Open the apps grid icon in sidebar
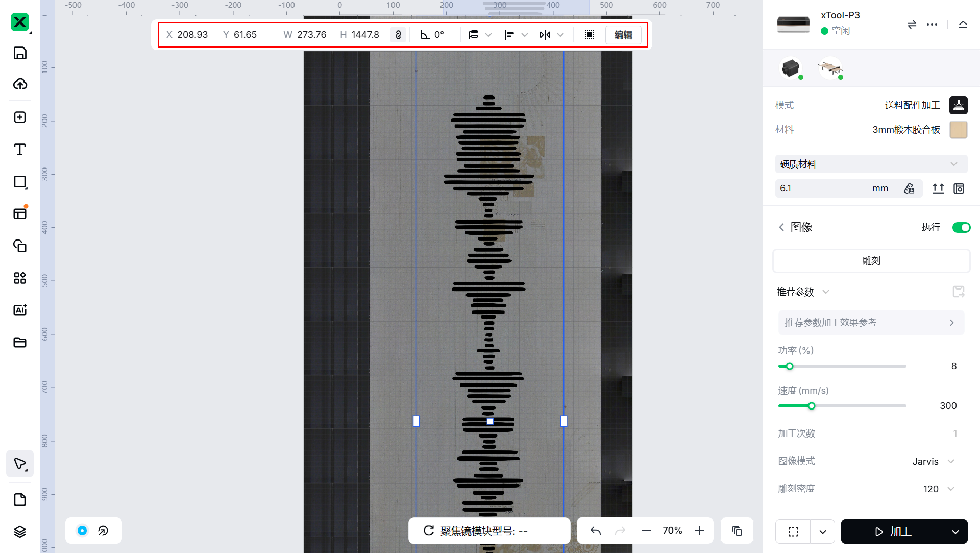980x553 pixels. [x=20, y=278]
